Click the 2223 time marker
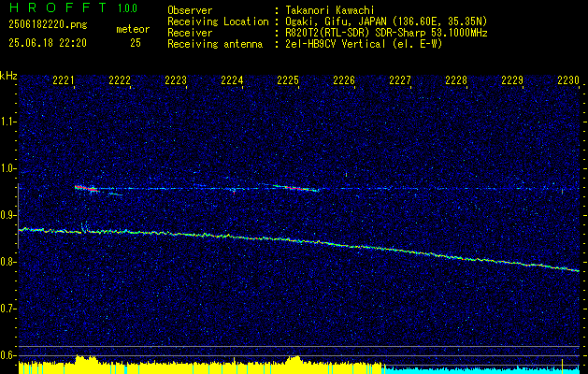The height and width of the screenshot is (374, 588). 176,79
